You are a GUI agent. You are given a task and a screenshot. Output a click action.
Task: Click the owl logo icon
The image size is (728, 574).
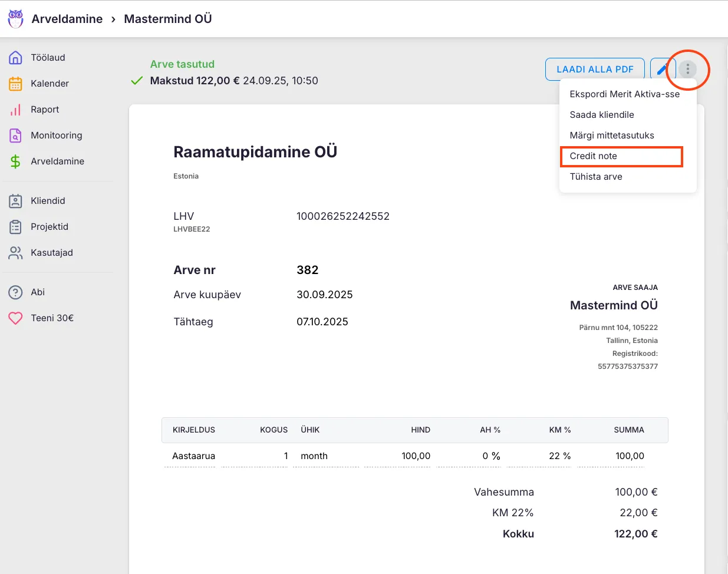pos(16,18)
